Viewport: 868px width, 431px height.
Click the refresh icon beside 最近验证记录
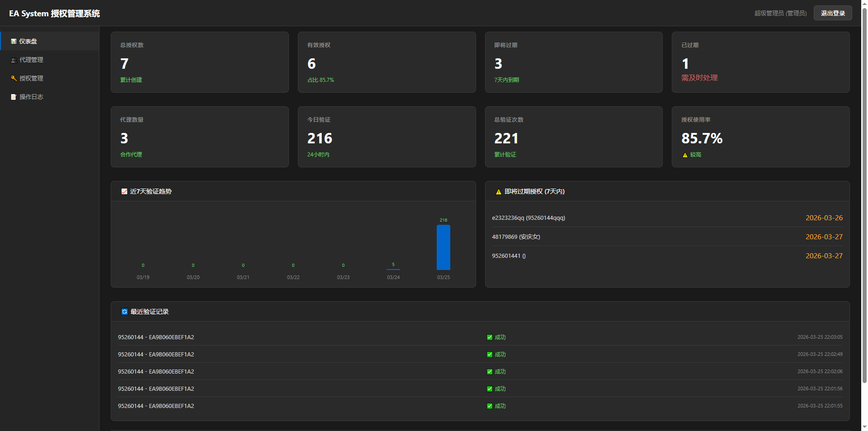pyautogui.click(x=124, y=312)
